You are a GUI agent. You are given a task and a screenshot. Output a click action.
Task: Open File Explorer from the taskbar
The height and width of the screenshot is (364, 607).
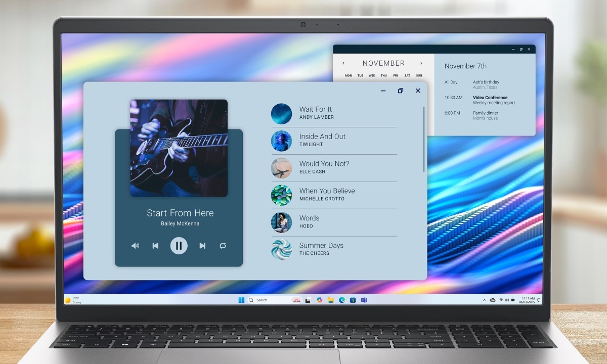[330, 300]
